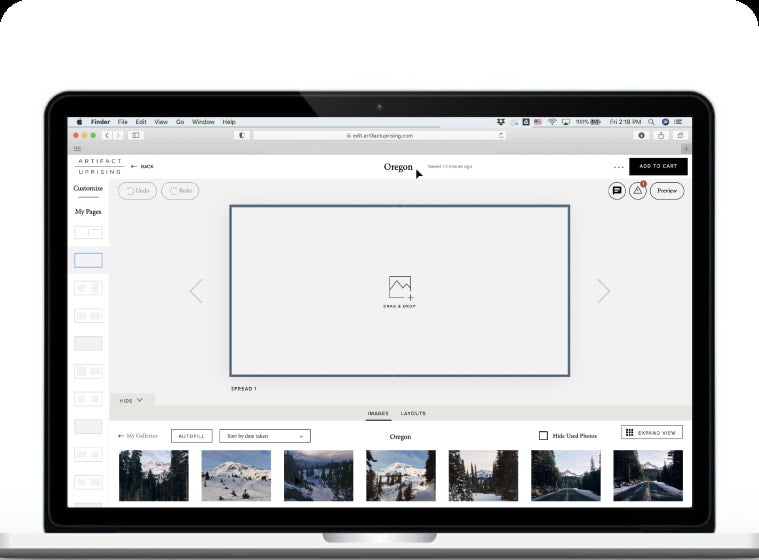759x560 pixels.
Task: Click the Wi-Fi menu bar icon
Action: (x=552, y=122)
